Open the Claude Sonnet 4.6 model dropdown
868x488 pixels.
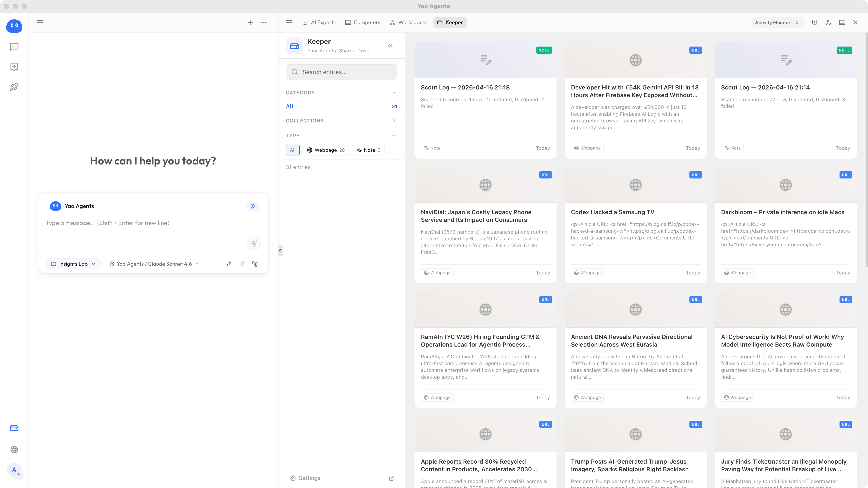coord(154,264)
